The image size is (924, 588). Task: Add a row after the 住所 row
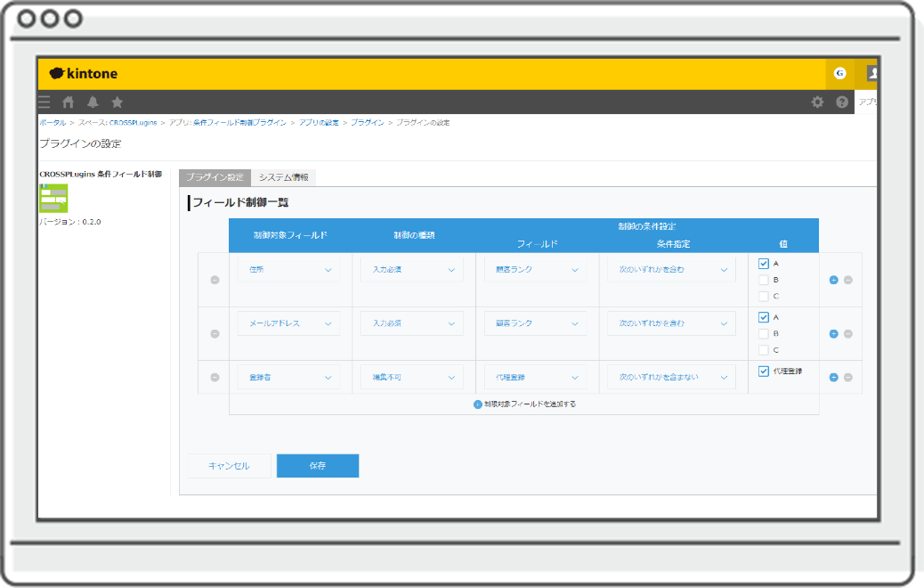click(834, 280)
